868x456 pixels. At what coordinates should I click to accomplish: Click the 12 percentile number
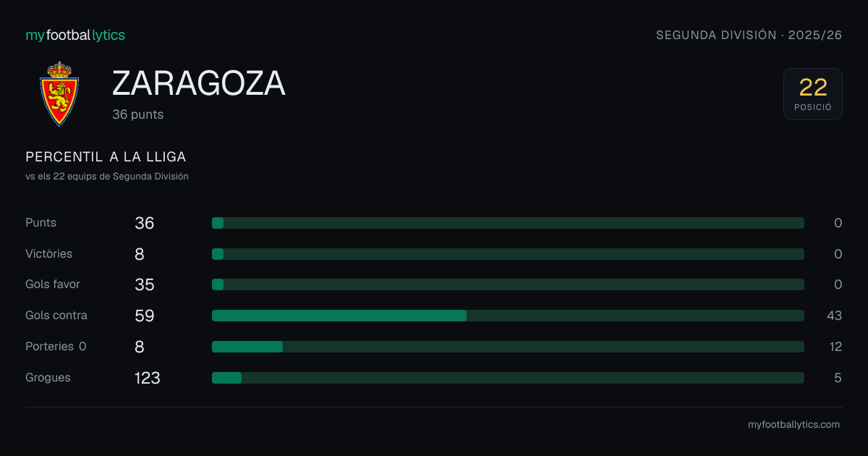[x=835, y=347]
